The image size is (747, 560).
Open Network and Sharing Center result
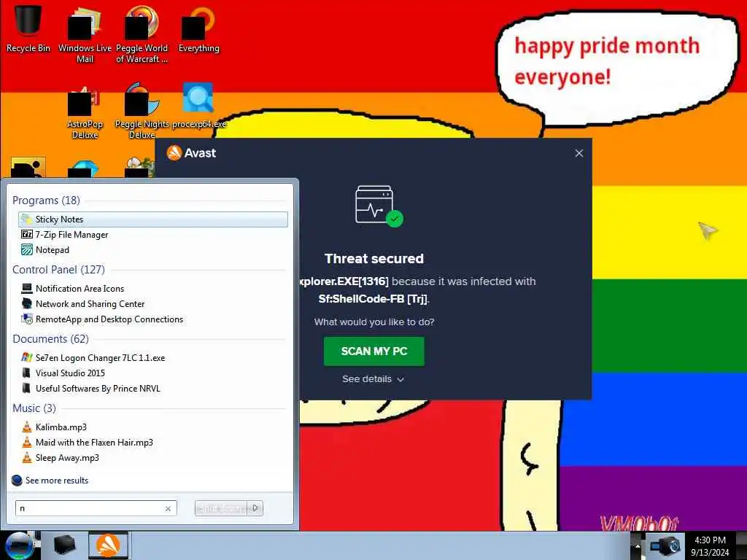point(153,304)
